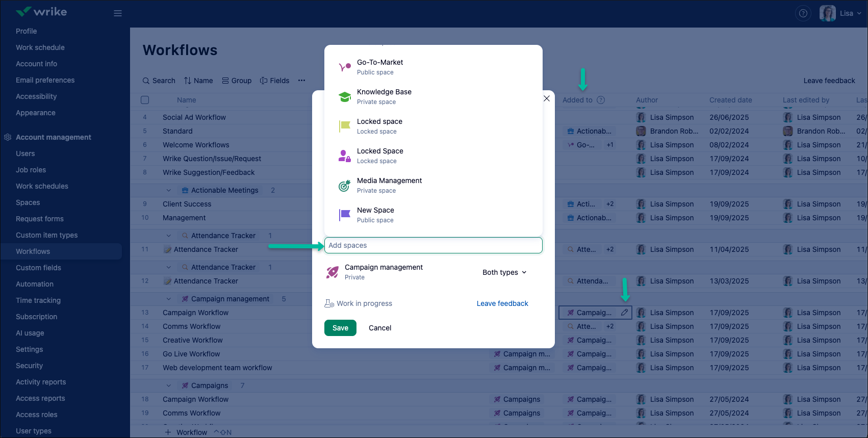Click the Web development team workflow row
The width and height of the screenshot is (868, 438).
(217, 368)
